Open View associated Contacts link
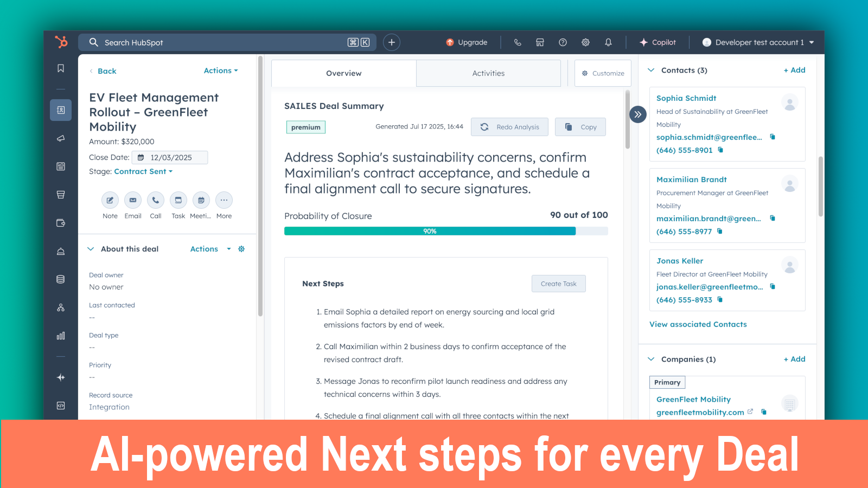 (698, 324)
